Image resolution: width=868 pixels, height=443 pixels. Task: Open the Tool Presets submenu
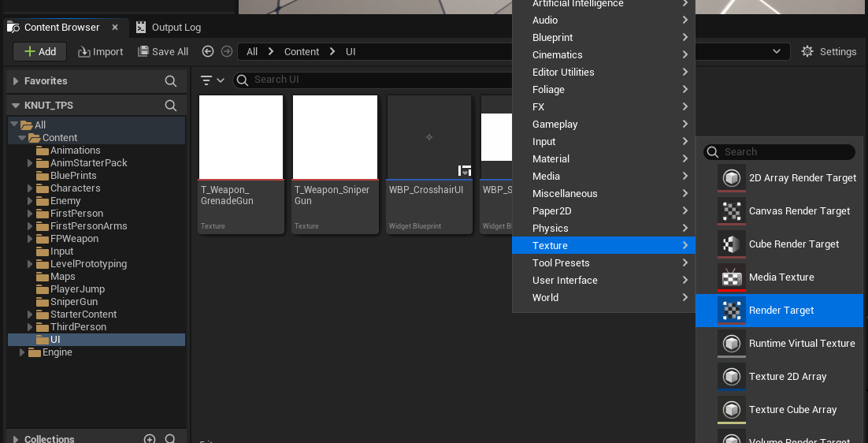pos(603,263)
